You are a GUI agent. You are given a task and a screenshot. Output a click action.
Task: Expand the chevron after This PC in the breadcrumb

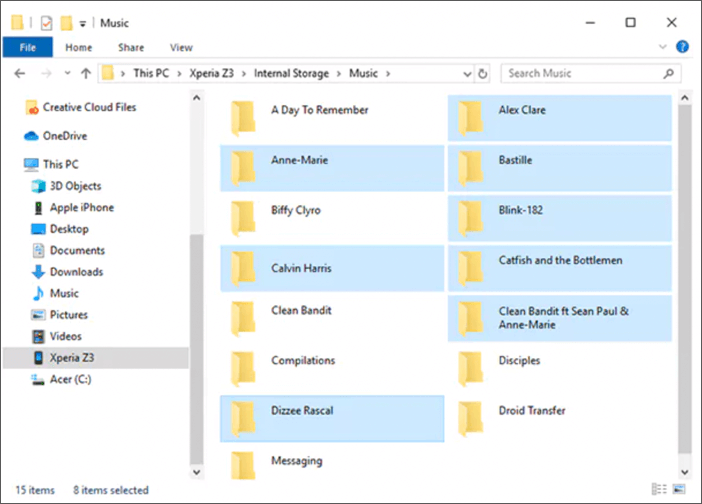coord(179,73)
